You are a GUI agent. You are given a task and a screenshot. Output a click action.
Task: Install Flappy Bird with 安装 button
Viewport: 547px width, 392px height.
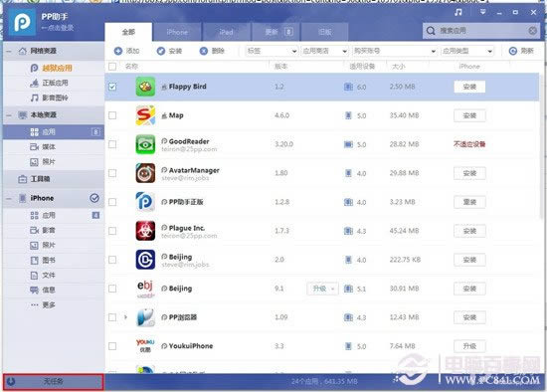pos(469,87)
